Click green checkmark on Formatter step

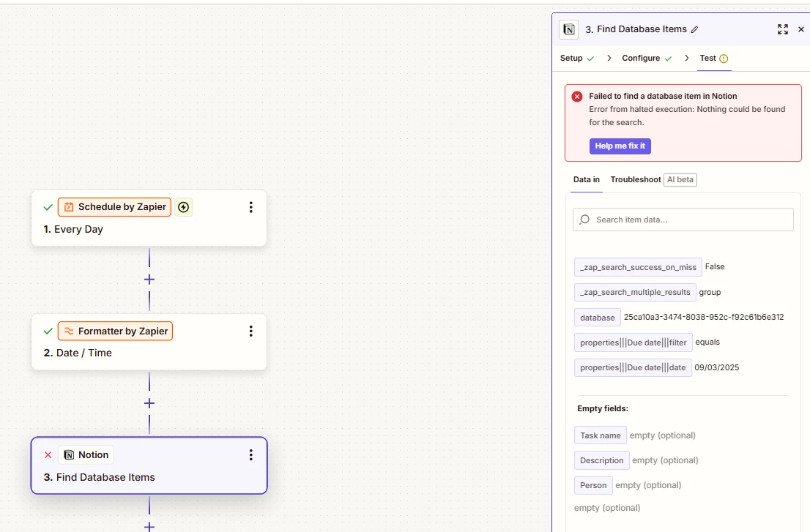[48, 331]
